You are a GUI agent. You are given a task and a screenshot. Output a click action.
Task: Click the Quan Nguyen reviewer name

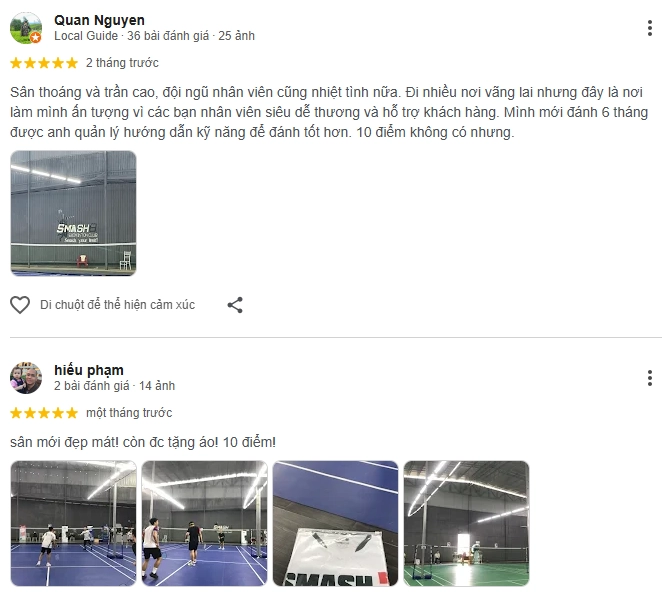point(99,20)
